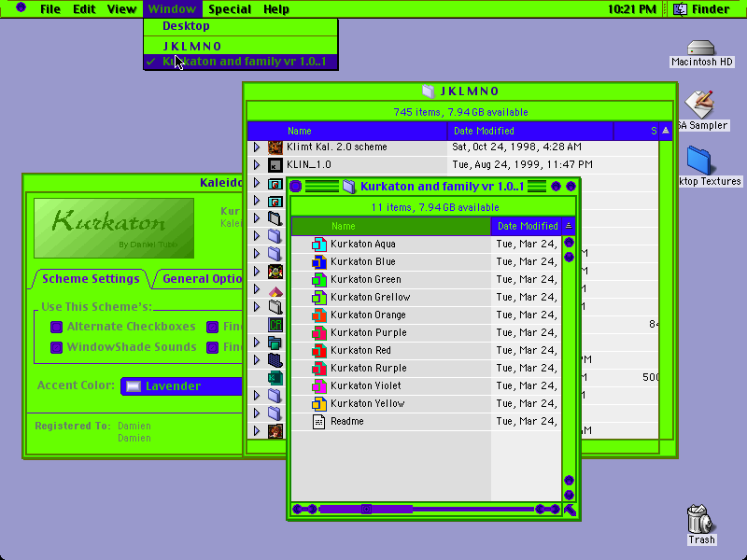Select the Kurkaton Green scheme icon
The width and height of the screenshot is (747, 560).
tap(318, 279)
